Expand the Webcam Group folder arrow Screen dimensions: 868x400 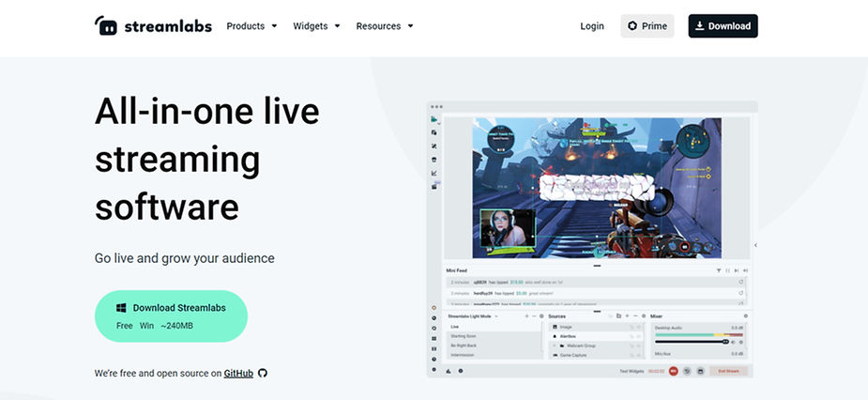click(x=555, y=346)
